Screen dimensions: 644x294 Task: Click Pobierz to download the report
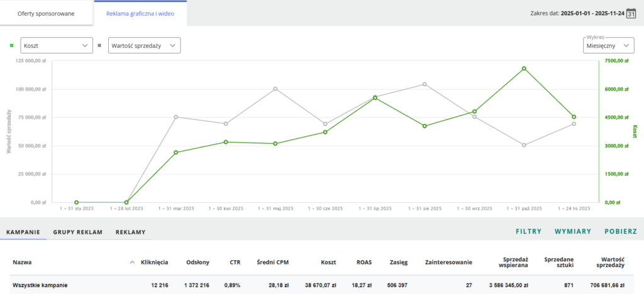coord(621,232)
